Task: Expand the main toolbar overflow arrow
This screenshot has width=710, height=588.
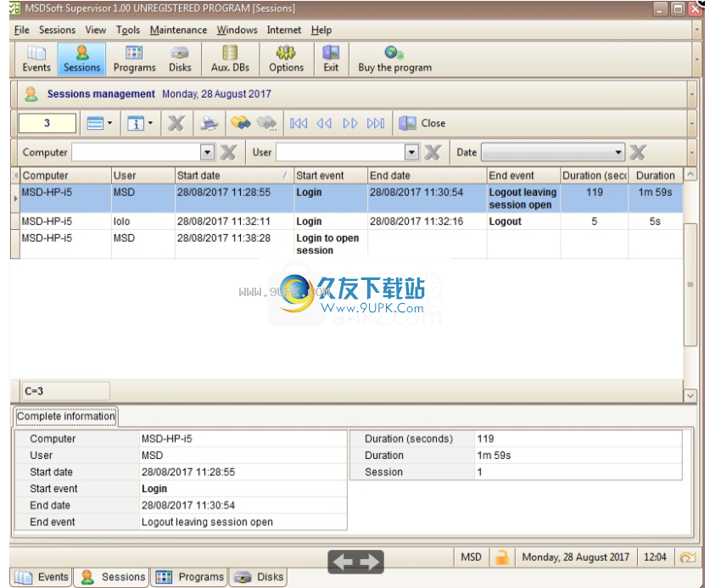Action: (696, 59)
